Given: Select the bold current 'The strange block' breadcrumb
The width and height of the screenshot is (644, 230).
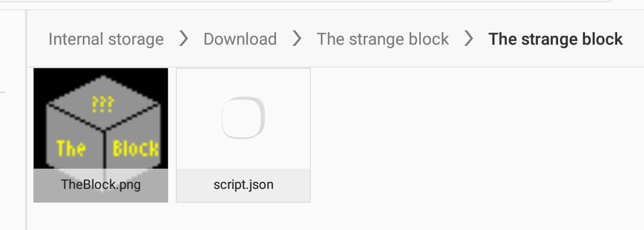Looking at the screenshot, I should tap(555, 39).
